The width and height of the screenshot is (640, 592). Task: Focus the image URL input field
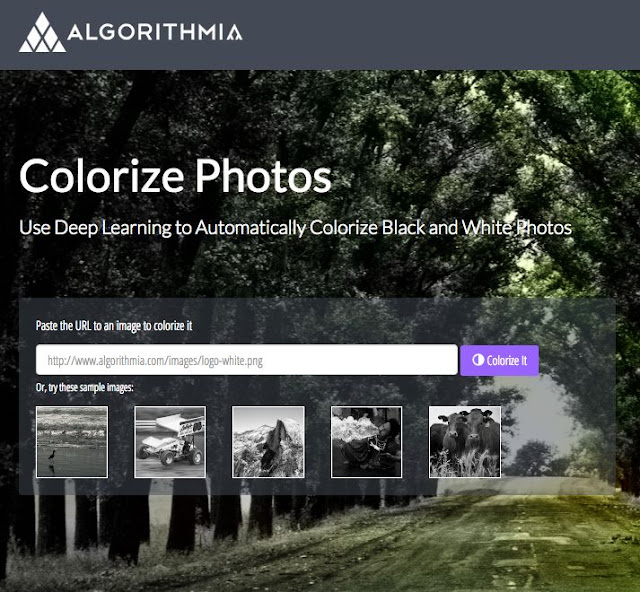(247, 360)
